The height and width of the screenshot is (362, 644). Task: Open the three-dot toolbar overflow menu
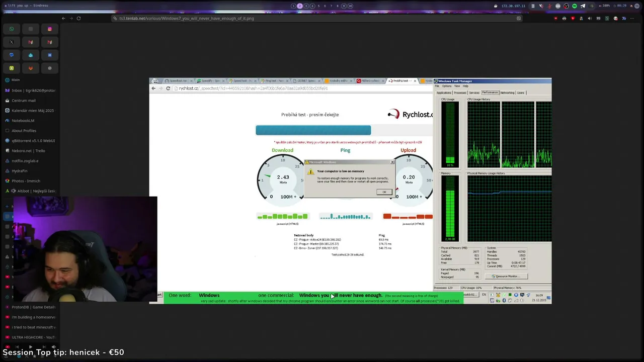(x=632, y=18)
